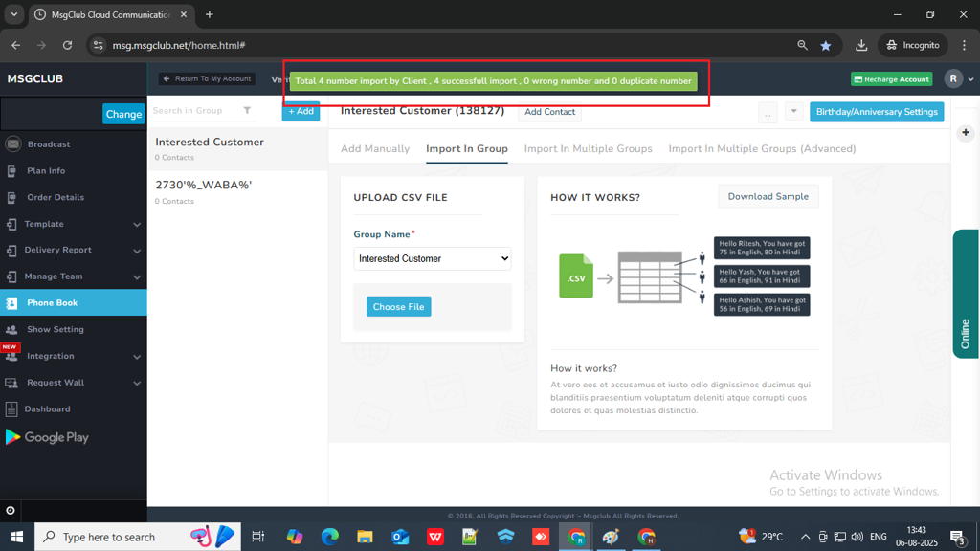Click the site info icon in address bar
Viewport: 980px width, 551px height.
(x=99, y=45)
